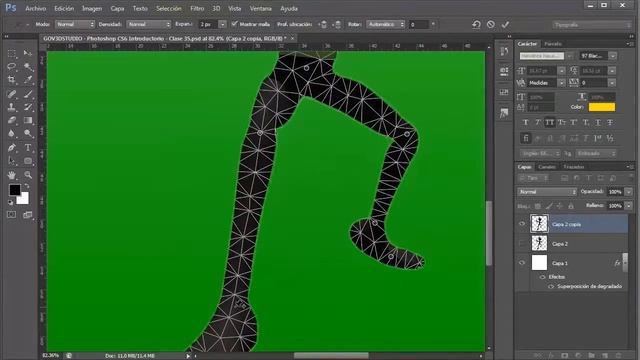Select the Gradient tool

coord(28,120)
